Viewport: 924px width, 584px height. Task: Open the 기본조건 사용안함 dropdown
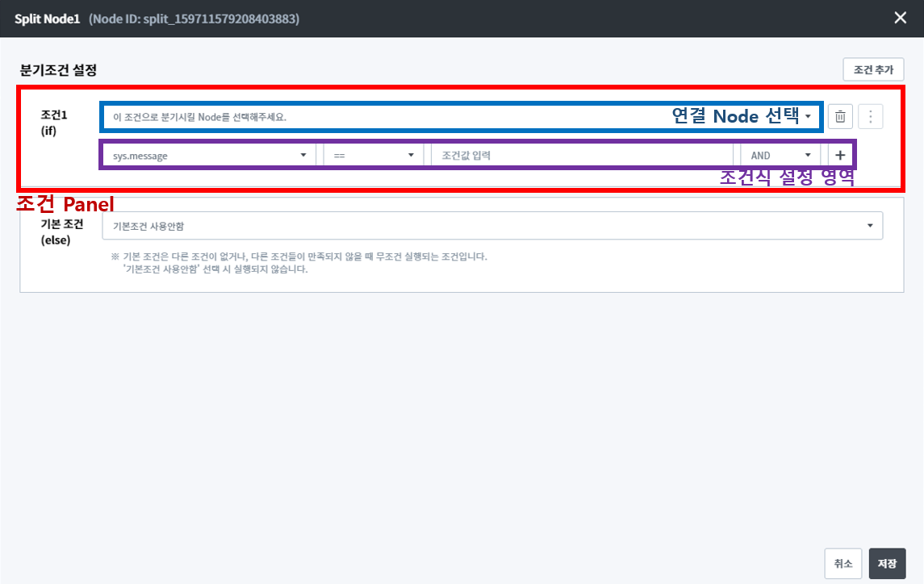point(484,226)
